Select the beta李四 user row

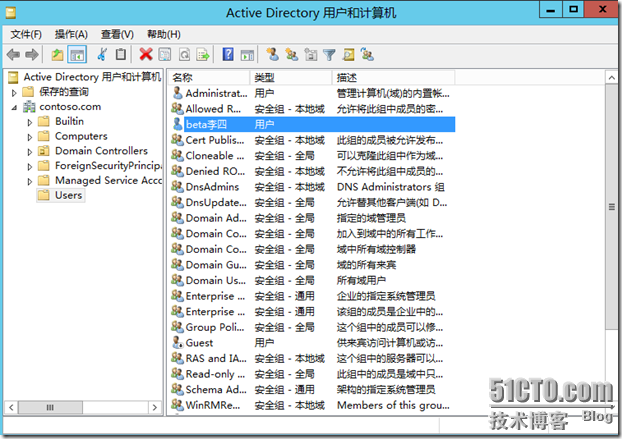(313, 124)
